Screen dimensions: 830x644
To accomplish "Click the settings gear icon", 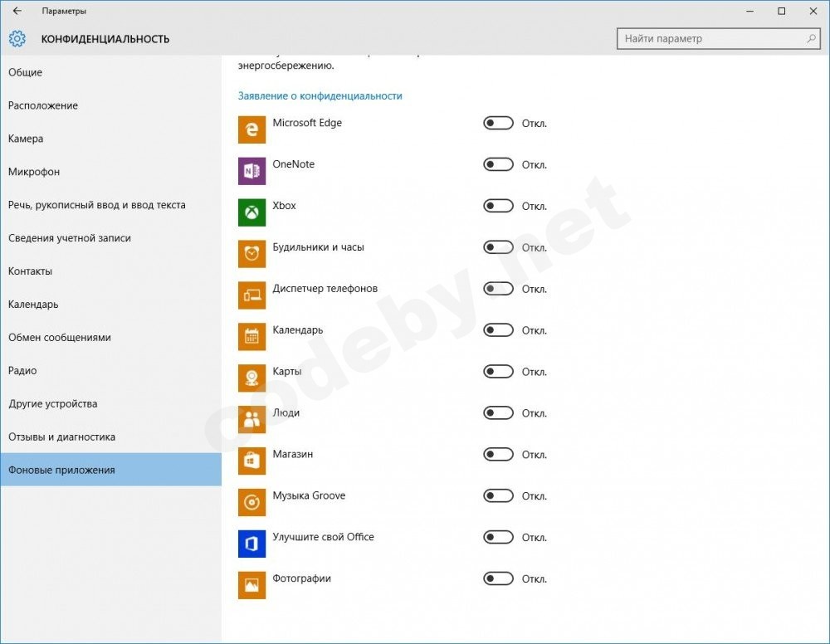I will pos(17,39).
